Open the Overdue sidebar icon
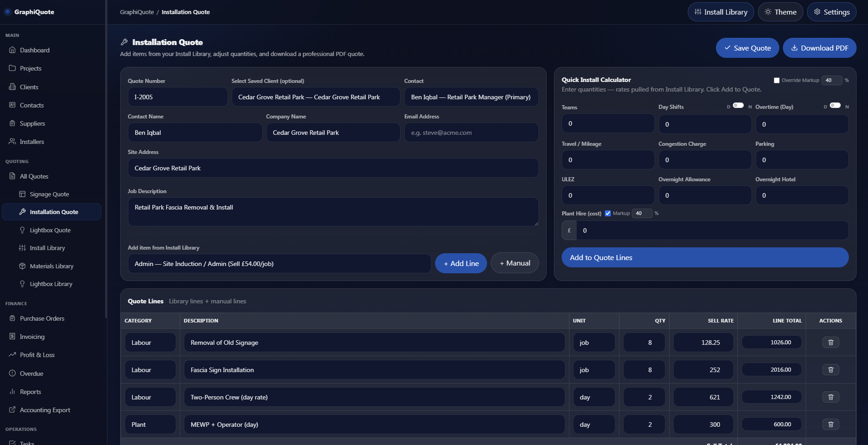The width and height of the screenshot is (868, 445). click(12, 373)
